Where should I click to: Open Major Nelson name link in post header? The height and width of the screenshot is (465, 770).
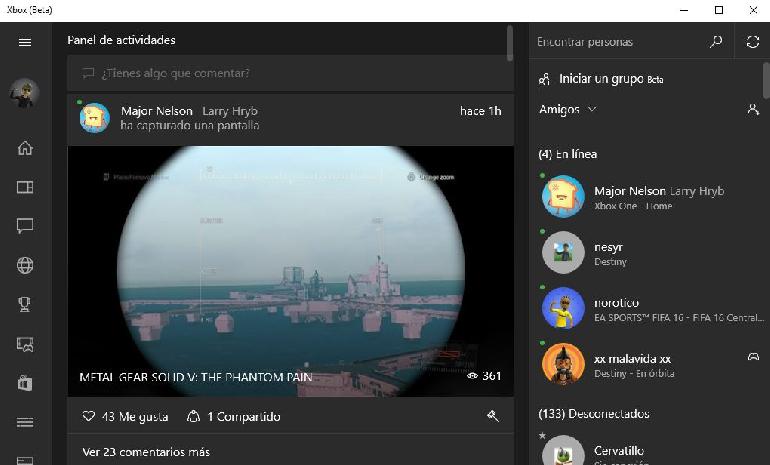click(x=157, y=111)
